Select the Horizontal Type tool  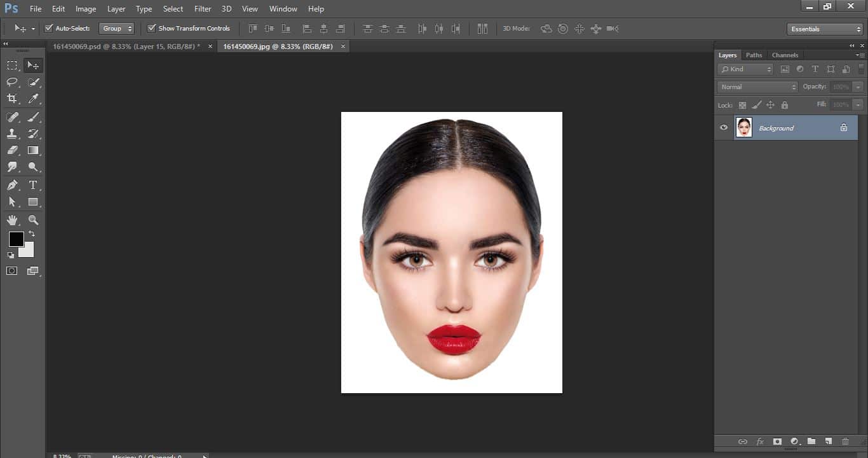tap(33, 185)
